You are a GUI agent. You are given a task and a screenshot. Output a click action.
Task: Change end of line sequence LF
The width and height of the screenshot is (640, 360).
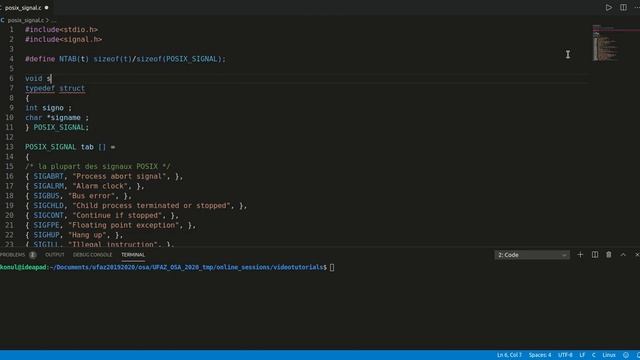point(582,355)
